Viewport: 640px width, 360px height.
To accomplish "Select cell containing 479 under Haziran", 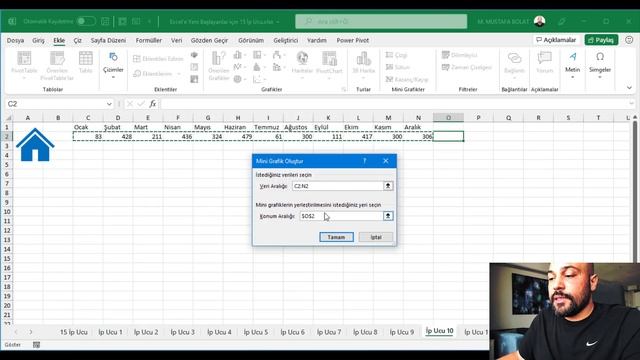I will coord(238,136).
